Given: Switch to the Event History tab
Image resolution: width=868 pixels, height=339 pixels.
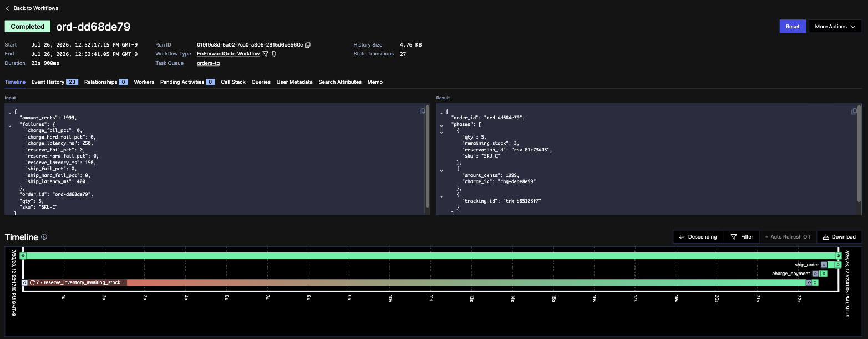Looking at the screenshot, I should pos(54,82).
